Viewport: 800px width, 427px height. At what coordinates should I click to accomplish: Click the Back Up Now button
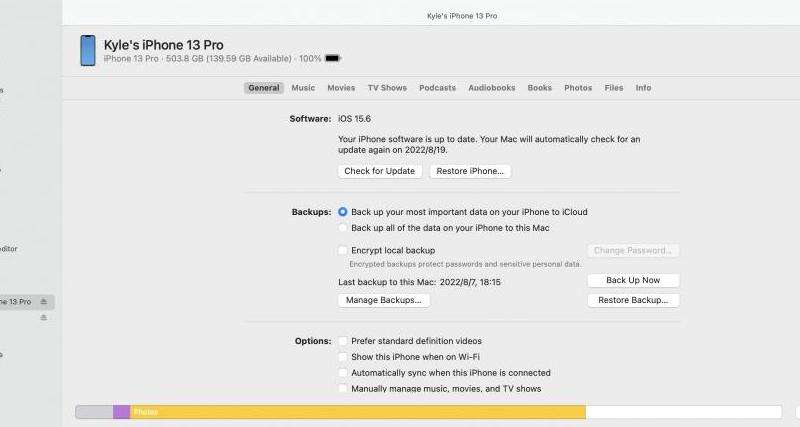click(x=633, y=281)
